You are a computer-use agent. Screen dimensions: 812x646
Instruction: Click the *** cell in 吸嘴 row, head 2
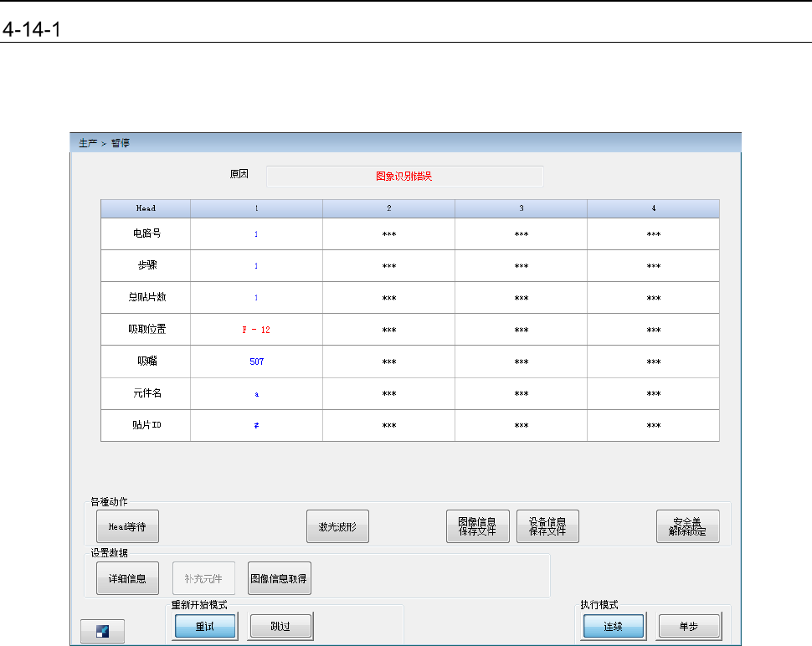pyautogui.click(x=389, y=361)
